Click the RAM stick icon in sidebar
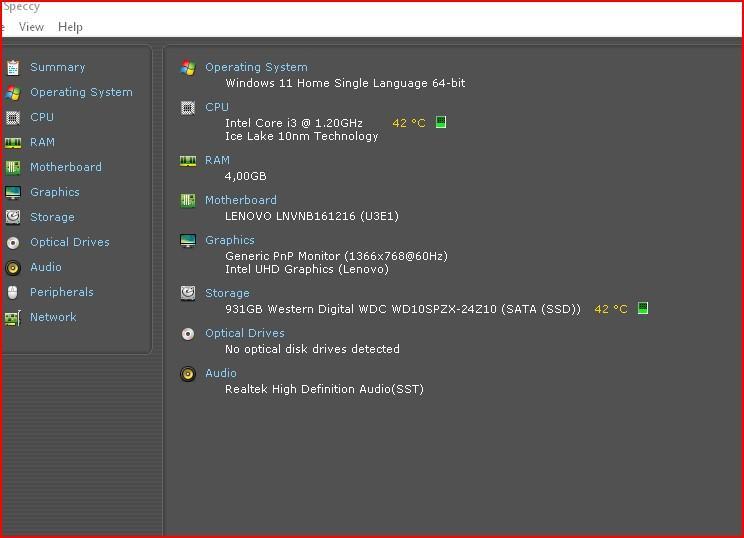 (x=13, y=143)
